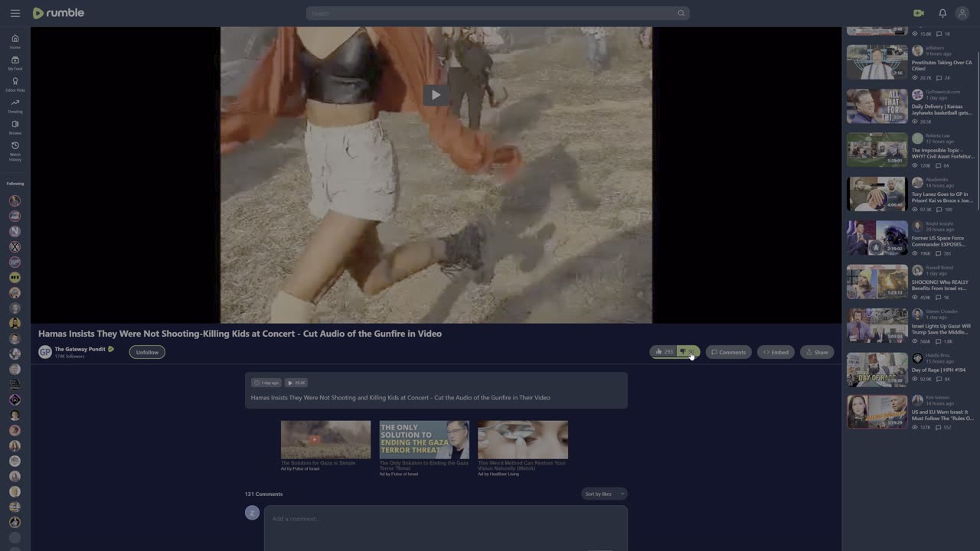Click your 'Z' comment avatar
980x551 pixels.
pos(252,513)
